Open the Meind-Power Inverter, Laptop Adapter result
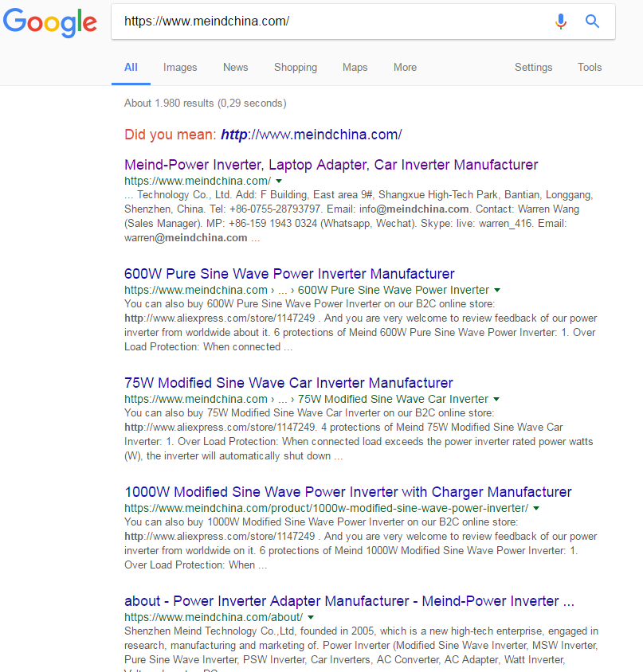This screenshot has width=643, height=672. click(x=331, y=165)
